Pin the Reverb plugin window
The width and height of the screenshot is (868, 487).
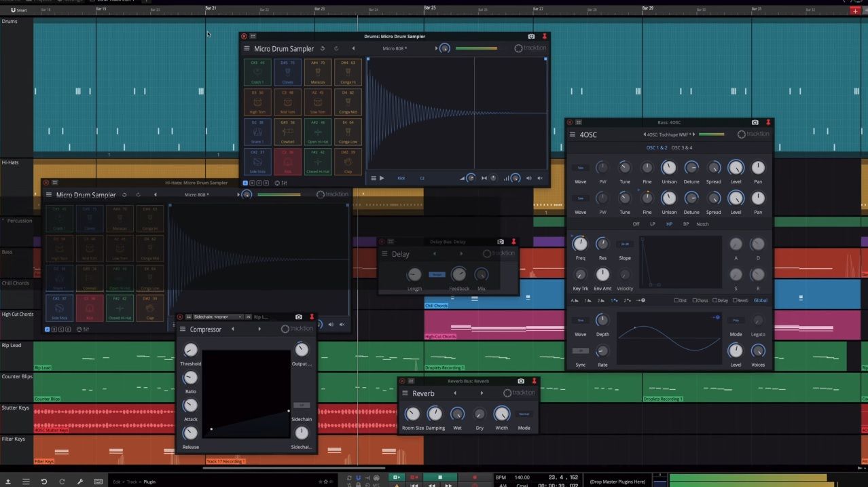[535, 381]
